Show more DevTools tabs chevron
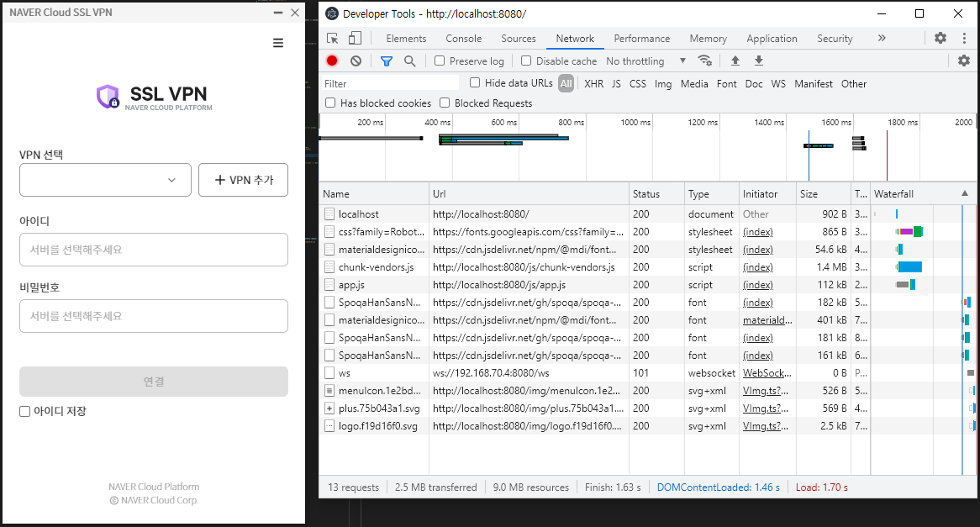This screenshot has height=527, width=980. pyautogui.click(x=881, y=38)
